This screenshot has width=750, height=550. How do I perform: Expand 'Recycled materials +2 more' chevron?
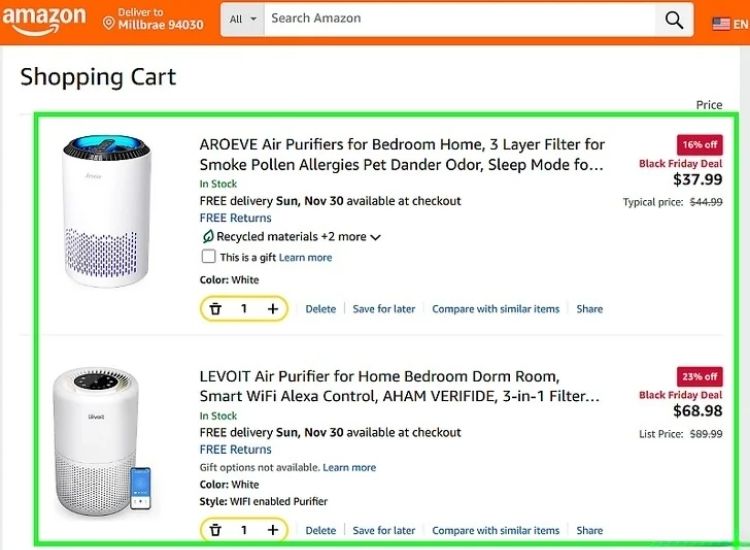tap(375, 238)
